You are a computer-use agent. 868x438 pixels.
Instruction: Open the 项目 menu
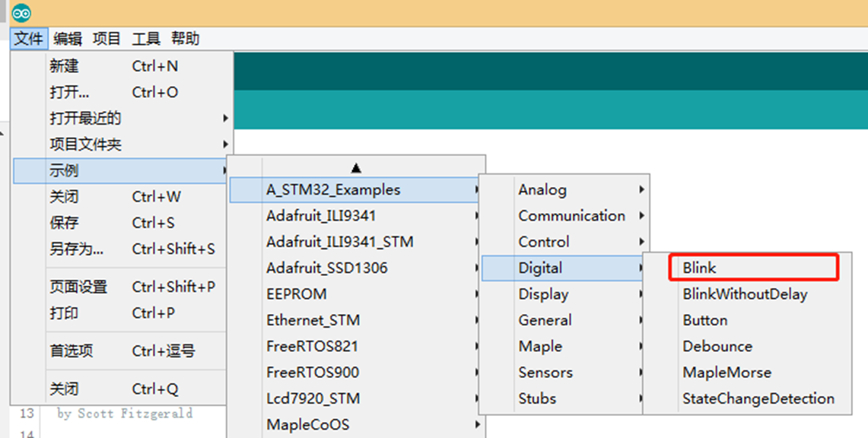[107, 39]
